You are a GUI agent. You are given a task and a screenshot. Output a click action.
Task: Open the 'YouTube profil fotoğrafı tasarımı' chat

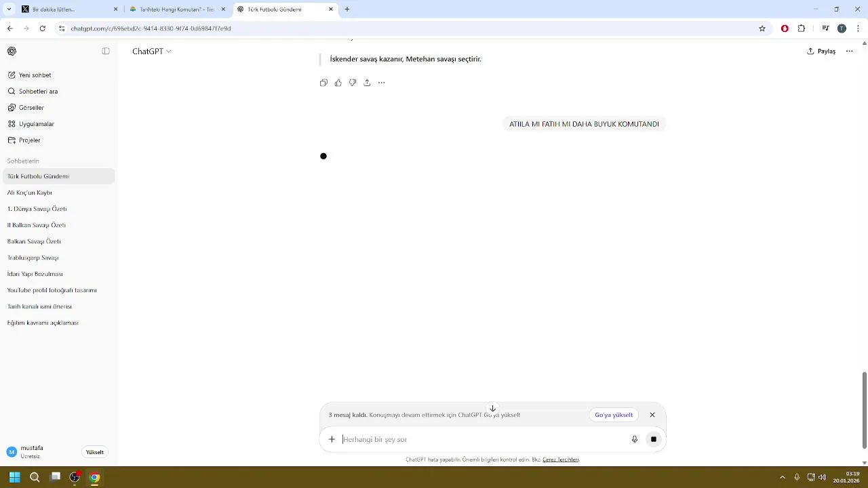coord(58,290)
